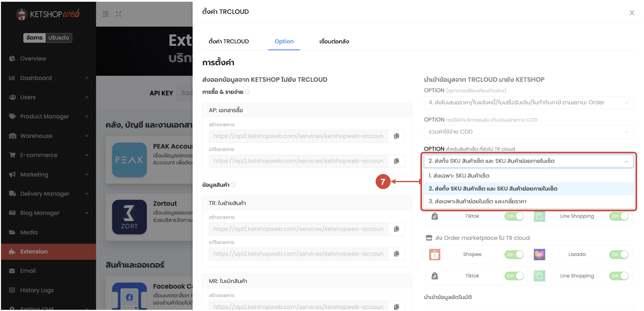Toggle the upper Line Shopping switch
The width and height of the screenshot is (644, 311).
point(619,216)
